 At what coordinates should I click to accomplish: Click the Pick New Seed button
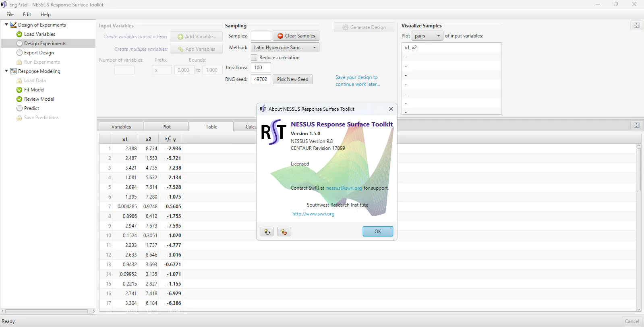pos(293,79)
